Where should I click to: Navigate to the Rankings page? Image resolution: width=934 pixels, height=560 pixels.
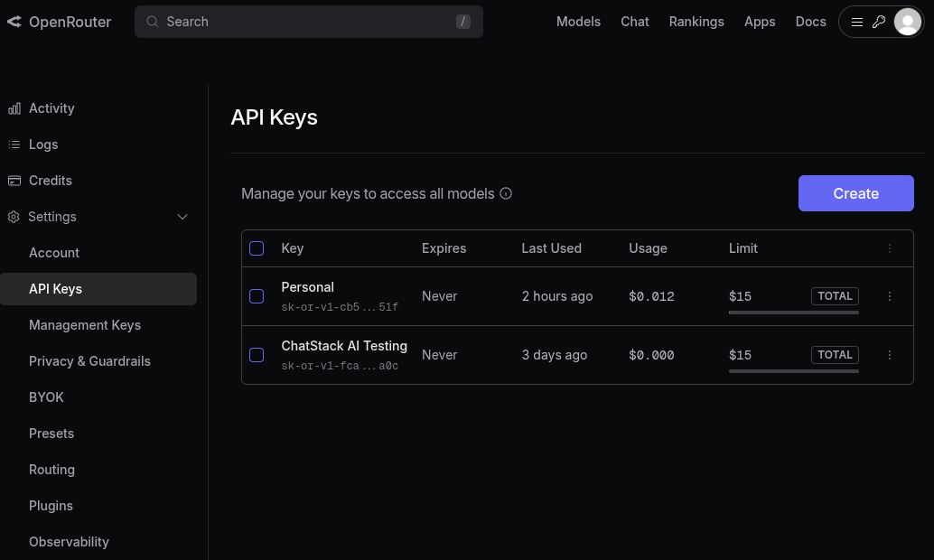tap(696, 21)
